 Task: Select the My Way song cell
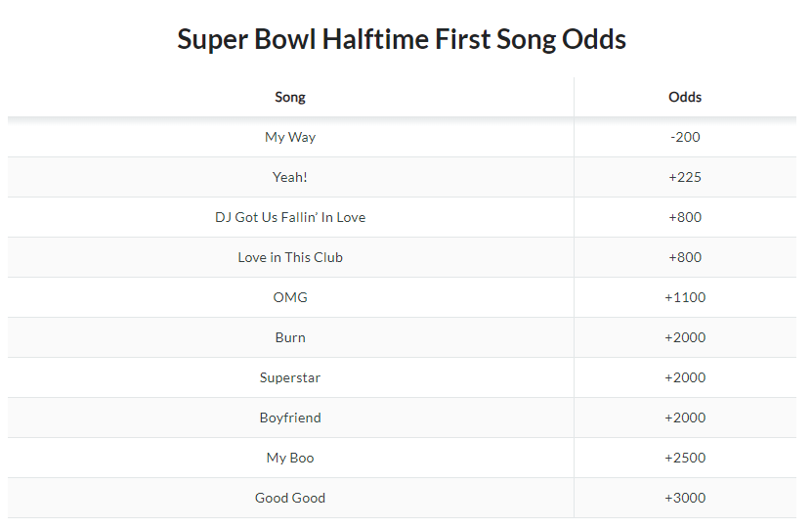click(290, 137)
